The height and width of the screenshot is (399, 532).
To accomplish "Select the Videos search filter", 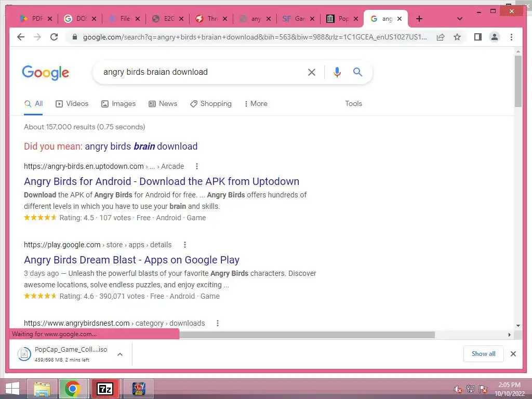I will [x=72, y=104].
